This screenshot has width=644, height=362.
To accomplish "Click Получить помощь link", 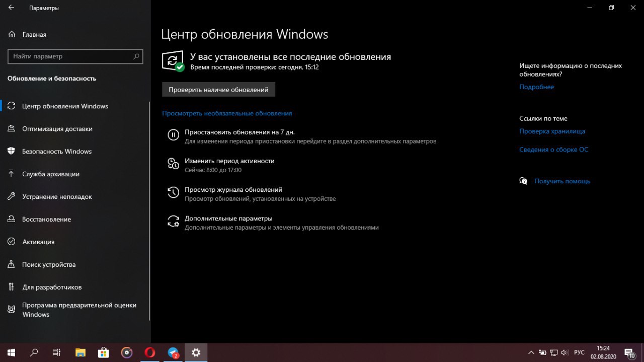I will [x=562, y=181].
